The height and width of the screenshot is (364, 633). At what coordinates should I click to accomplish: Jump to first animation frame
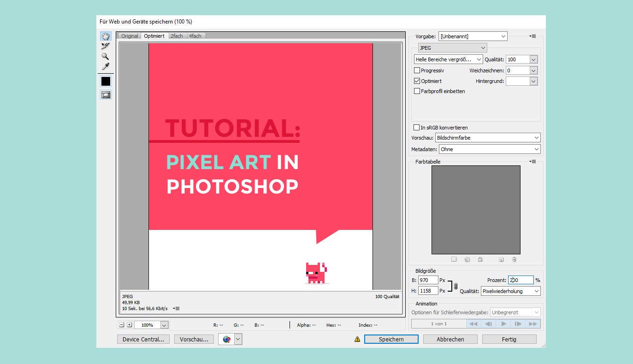tap(473, 324)
